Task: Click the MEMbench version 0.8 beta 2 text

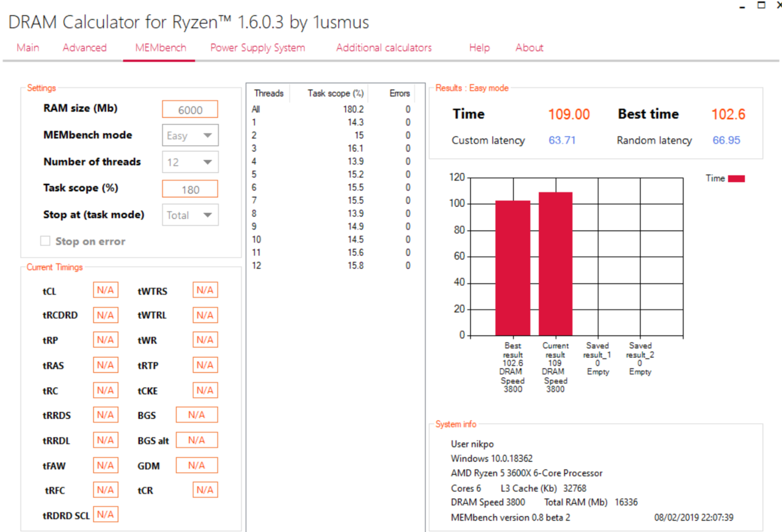Action: pos(511,518)
